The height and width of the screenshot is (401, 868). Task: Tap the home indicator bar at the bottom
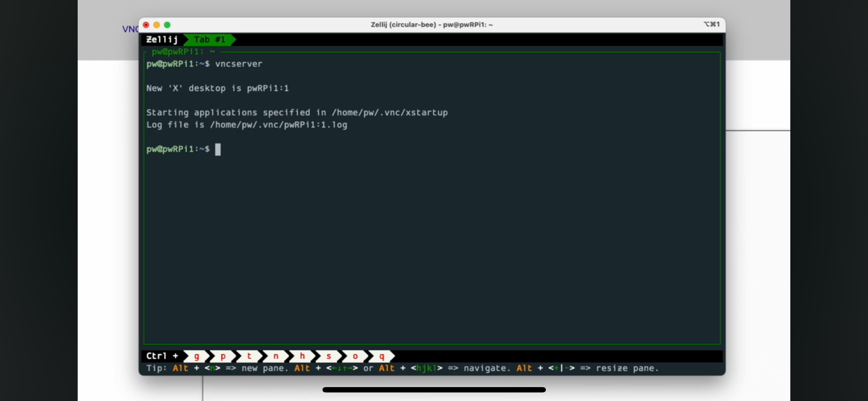[434, 390]
